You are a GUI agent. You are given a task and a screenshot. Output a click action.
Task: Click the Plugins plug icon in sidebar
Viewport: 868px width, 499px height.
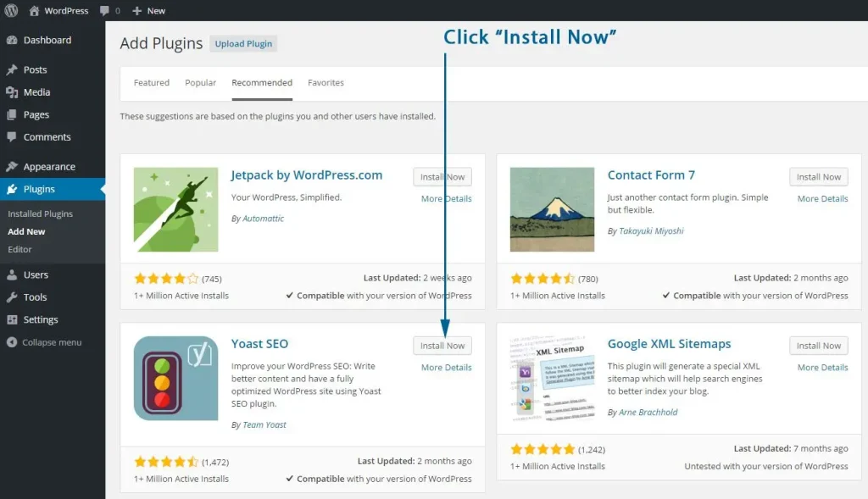point(12,189)
